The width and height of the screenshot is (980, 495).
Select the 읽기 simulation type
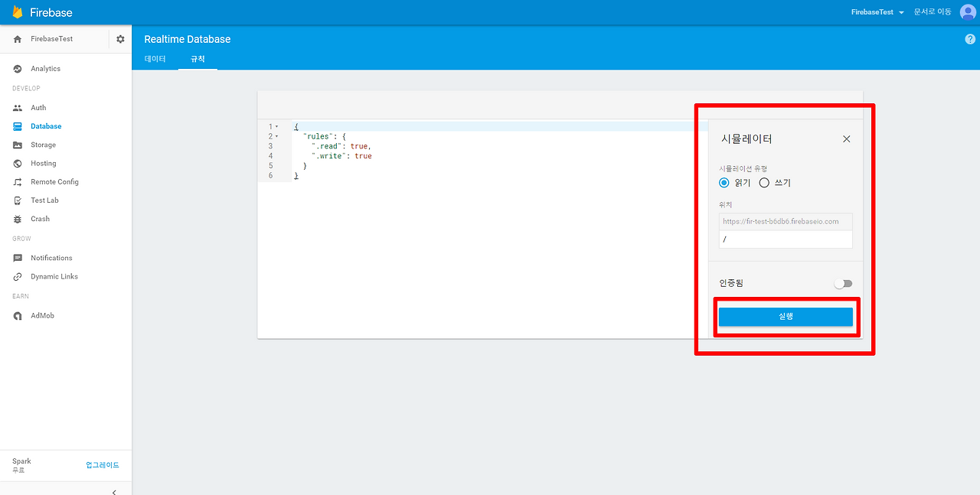[724, 183]
